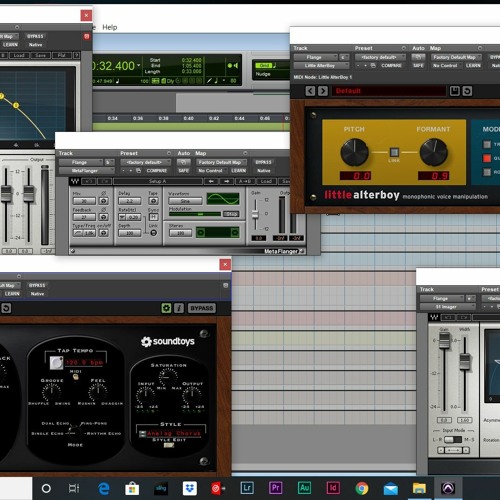Viewport: 500px width, 500px height.
Task: Click the info i icon in Soundtoys toolbar
Action: [179, 308]
